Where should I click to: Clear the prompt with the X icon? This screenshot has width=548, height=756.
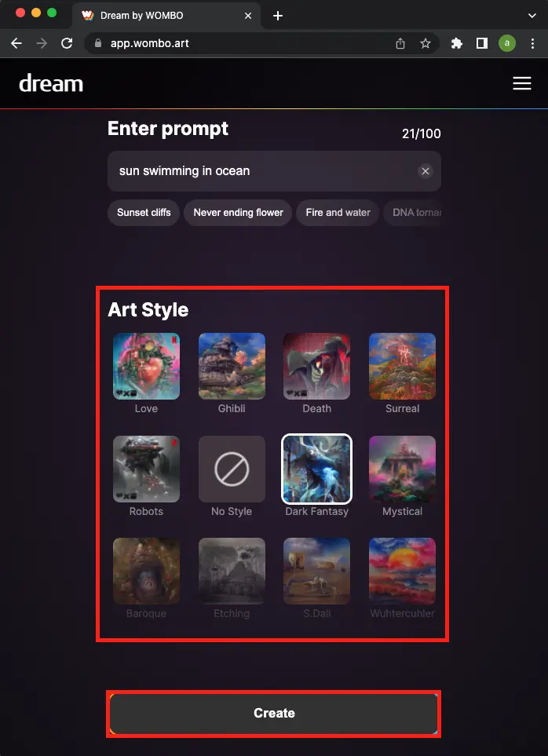pos(425,171)
